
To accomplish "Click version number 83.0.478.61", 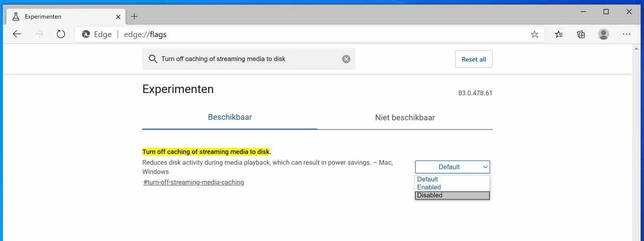I will 475,93.
